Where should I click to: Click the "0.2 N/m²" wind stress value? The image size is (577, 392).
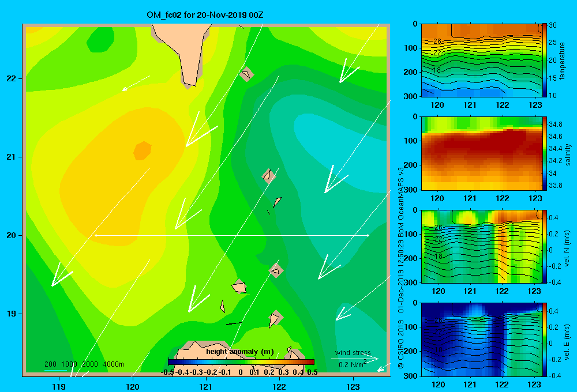click(353, 364)
